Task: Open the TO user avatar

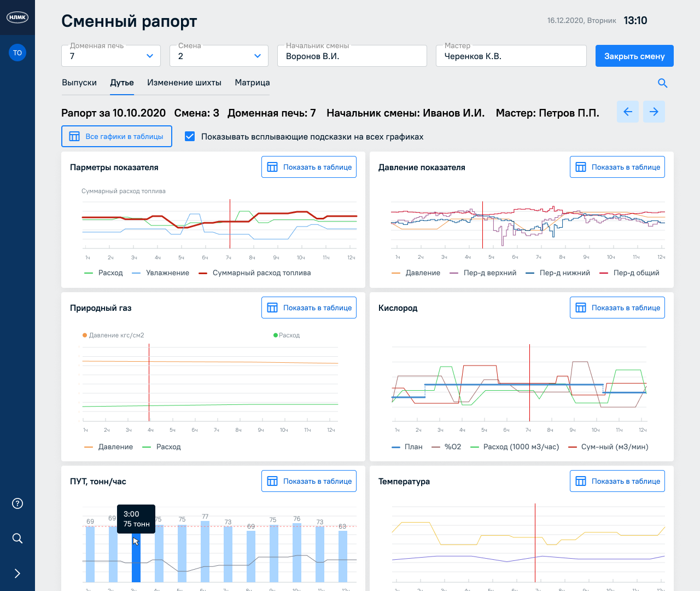Action: (x=17, y=53)
